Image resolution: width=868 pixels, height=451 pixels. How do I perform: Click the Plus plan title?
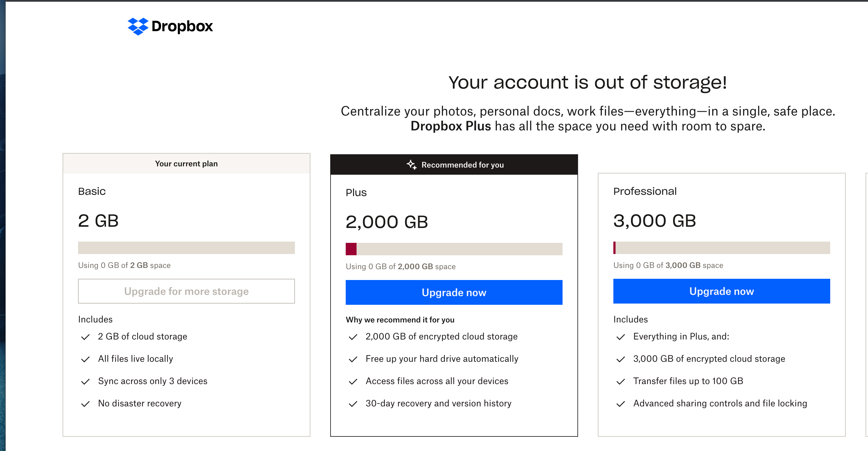pyautogui.click(x=356, y=193)
